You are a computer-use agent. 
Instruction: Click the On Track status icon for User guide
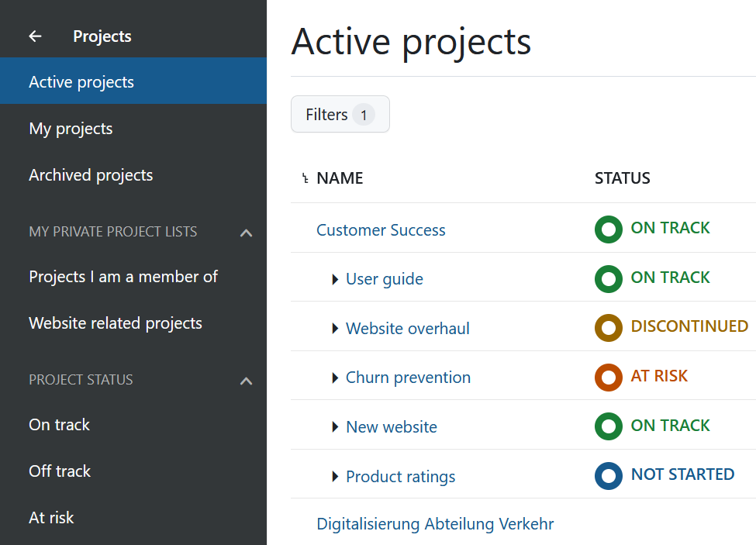click(608, 278)
